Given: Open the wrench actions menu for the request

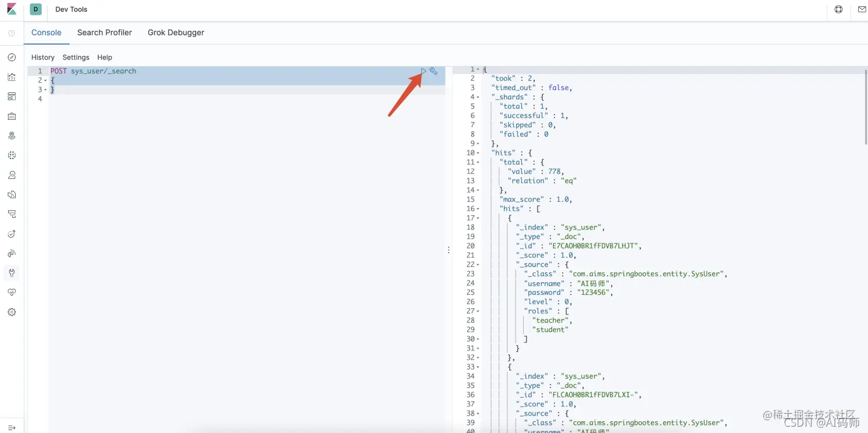Looking at the screenshot, I should click(433, 71).
